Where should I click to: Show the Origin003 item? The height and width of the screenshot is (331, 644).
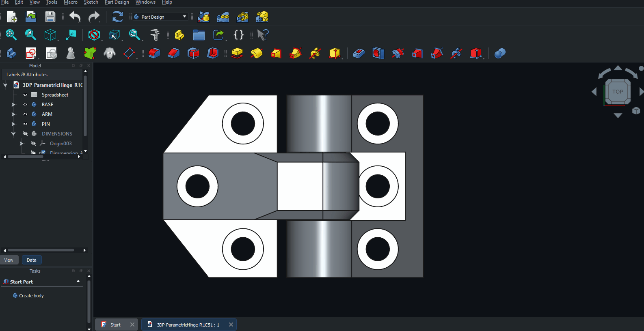[33, 144]
